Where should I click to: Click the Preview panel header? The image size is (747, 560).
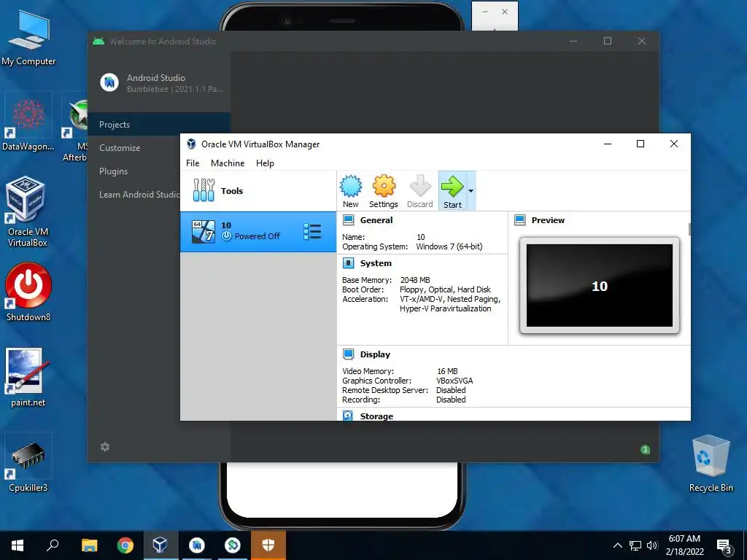(x=548, y=220)
